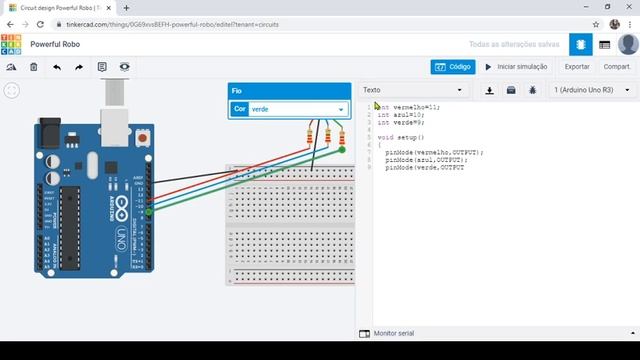Bookmark this page with star icon

click(596, 24)
